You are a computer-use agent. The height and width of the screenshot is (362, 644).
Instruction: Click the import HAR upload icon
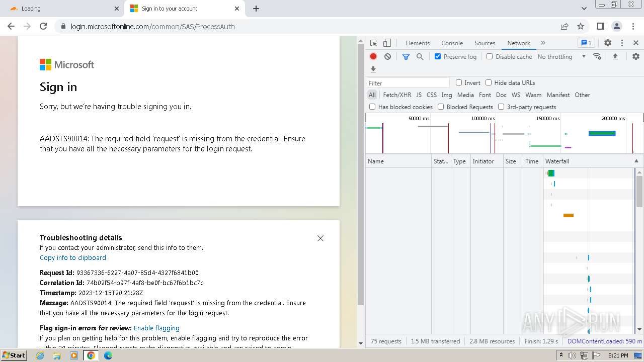615,56
